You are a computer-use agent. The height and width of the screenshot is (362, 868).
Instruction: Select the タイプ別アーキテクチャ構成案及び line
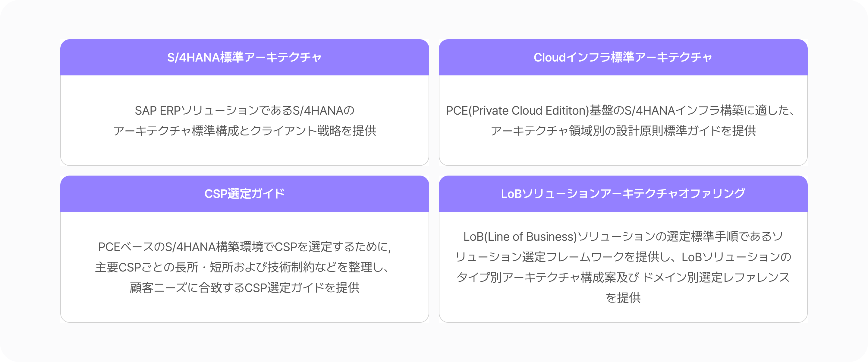[548, 277]
